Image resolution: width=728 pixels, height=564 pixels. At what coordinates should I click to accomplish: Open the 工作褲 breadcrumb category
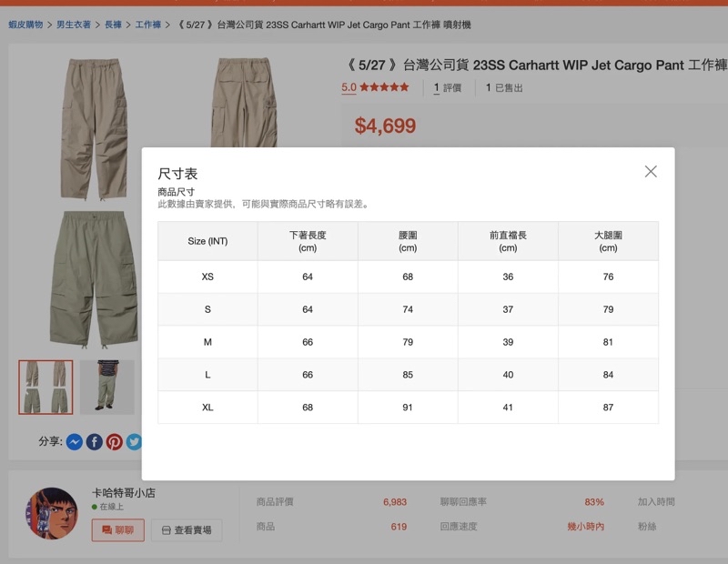tap(148, 25)
